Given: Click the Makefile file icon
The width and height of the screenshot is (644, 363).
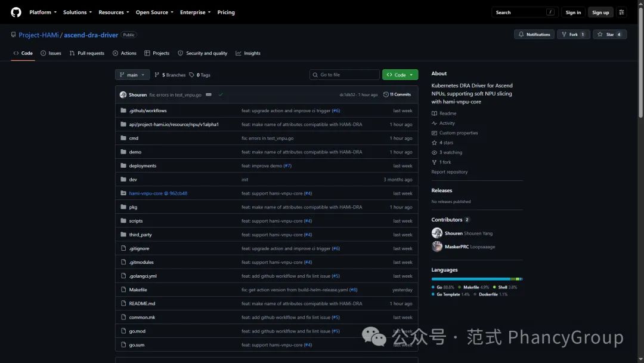Looking at the screenshot, I should click(123, 290).
